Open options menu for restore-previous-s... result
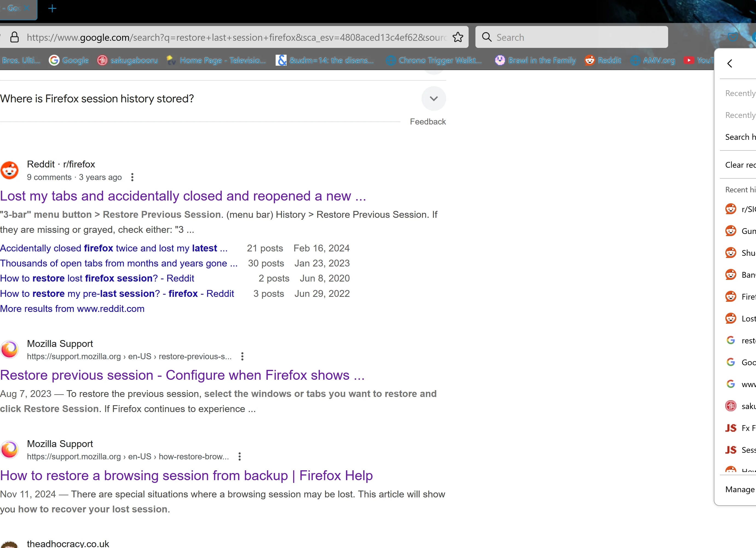Image resolution: width=756 pixels, height=548 pixels. [x=242, y=356]
